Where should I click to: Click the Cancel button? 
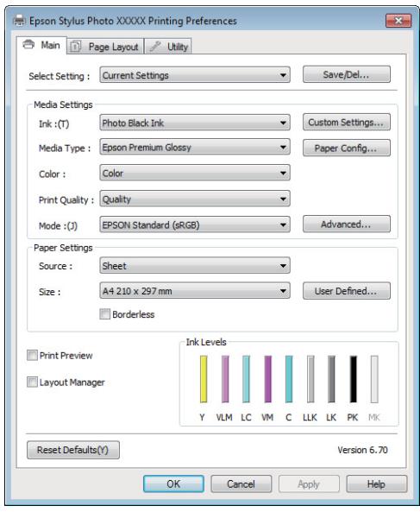pos(241,484)
